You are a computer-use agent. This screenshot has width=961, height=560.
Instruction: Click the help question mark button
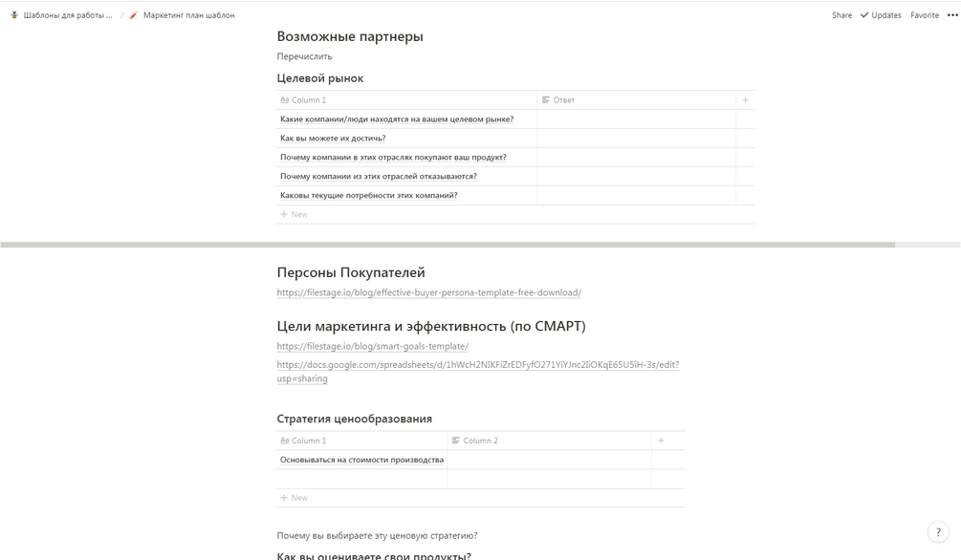pos(938,532)
